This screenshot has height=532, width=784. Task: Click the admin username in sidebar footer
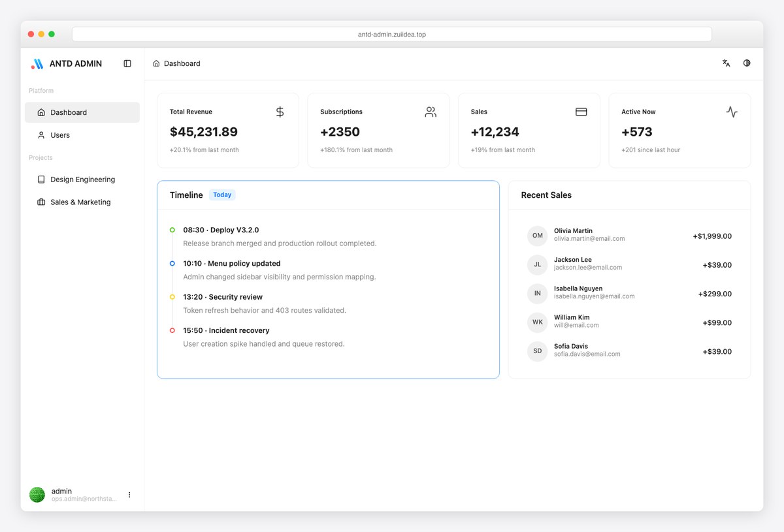click(61, 491)
